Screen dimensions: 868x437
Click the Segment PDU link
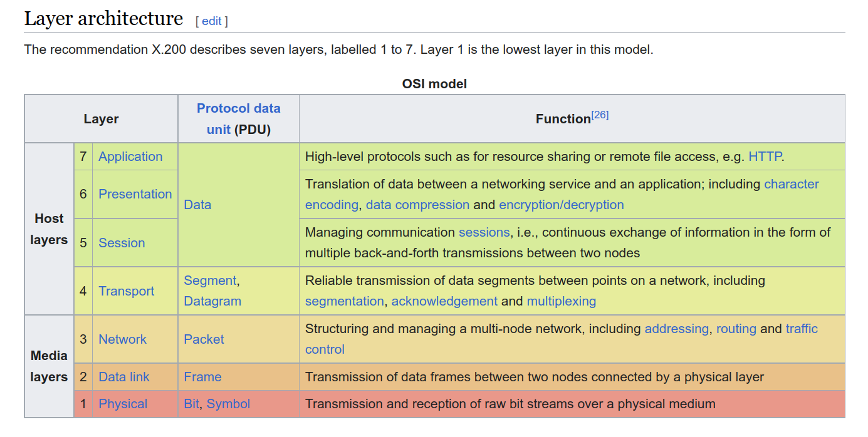click(x=210, y=280)
